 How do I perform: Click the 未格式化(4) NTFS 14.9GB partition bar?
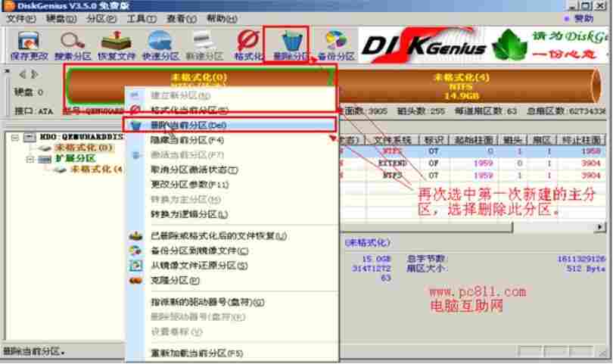click(467, 86)
